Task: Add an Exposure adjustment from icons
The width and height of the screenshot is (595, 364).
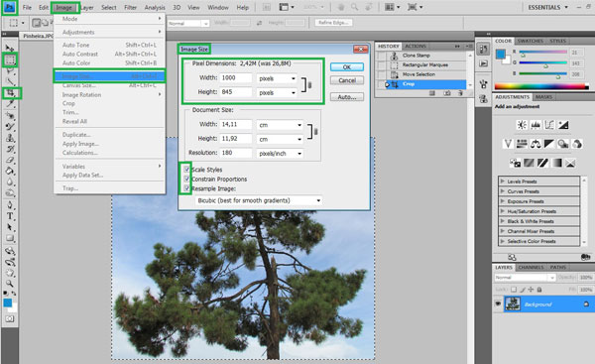Action: (x=563, y=125)
